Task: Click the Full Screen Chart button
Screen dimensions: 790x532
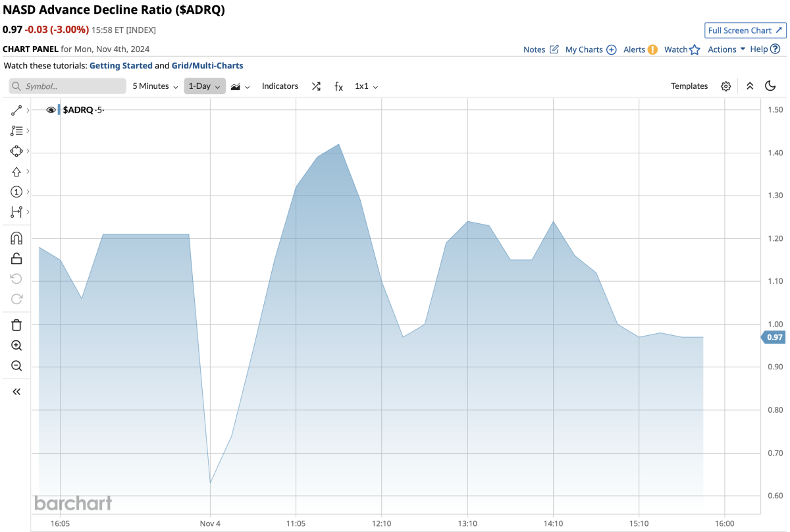Action: (x=745, y=30)
